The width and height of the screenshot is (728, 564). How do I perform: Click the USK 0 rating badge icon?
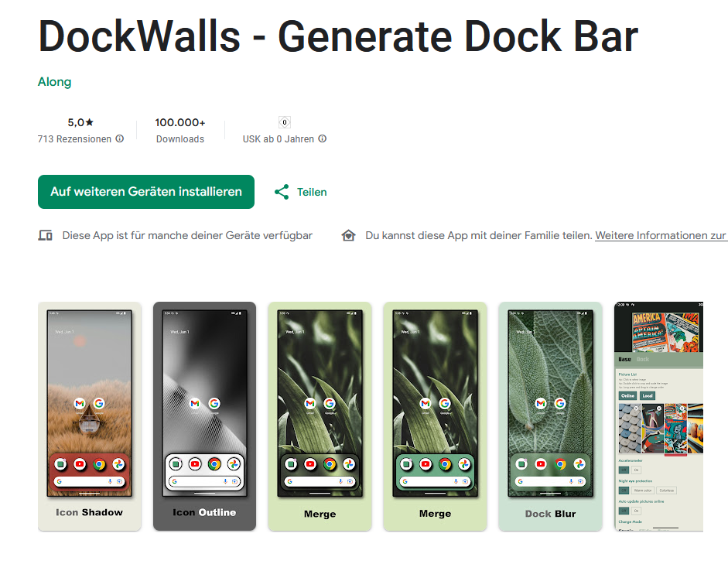285,122
